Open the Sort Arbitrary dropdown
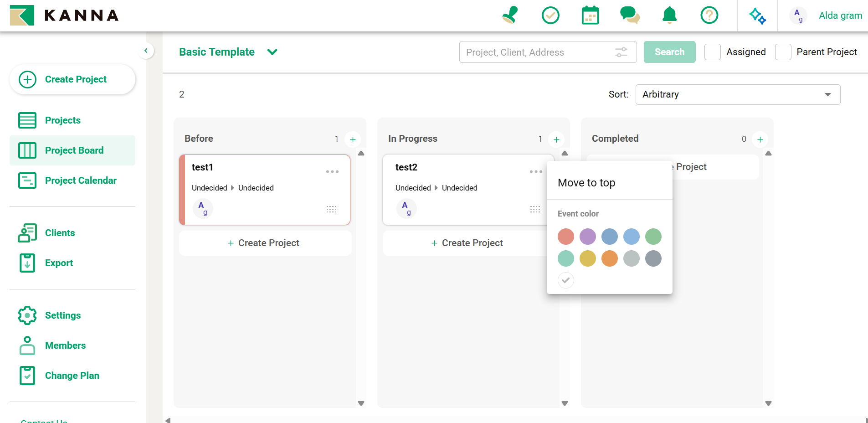This screenshot has height=423, width=868. coord(737,94)
